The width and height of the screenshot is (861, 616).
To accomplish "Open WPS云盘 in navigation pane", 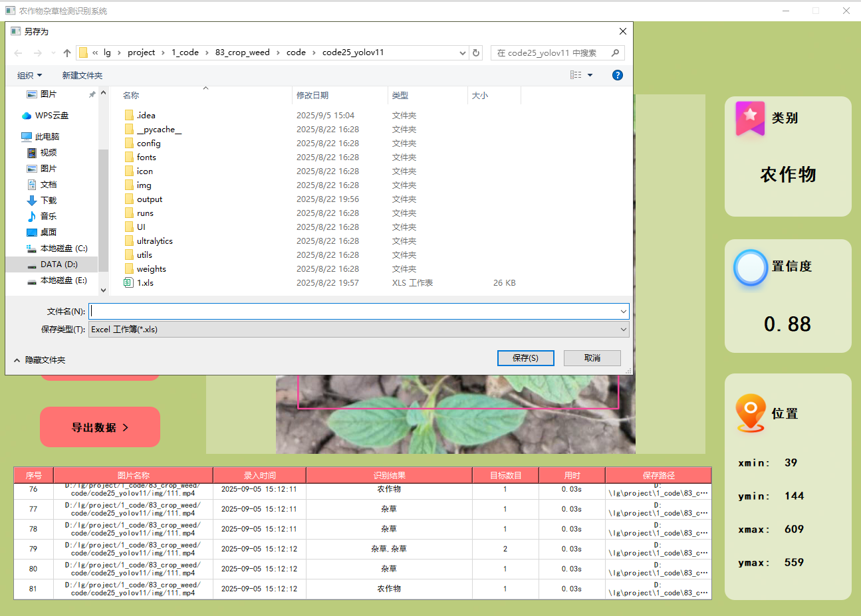I will 45,116.
